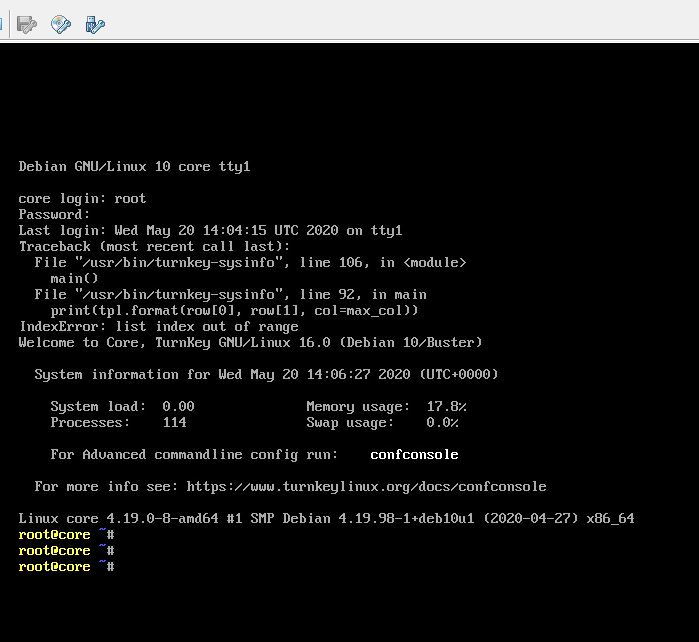Click the bold confconsole command text
The height and width of the screenshot is (642, 699).
tap(414, 455)
